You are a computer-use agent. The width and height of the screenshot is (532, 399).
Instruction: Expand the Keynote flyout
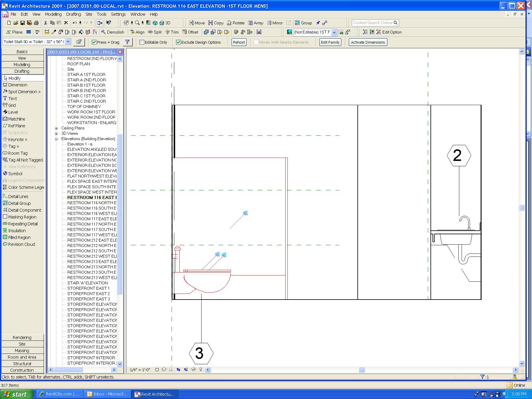(26, 140)
